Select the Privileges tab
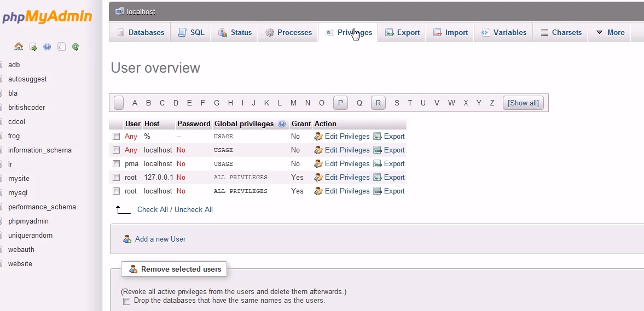This screenshot has width=644, height=311. tap(349, 32)
